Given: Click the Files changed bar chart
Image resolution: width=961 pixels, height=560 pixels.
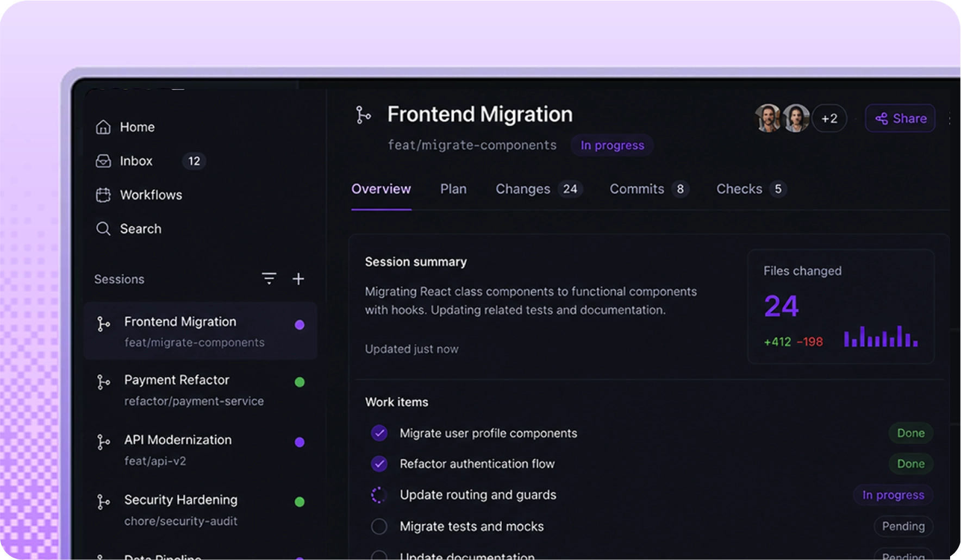Looking at the screenshot, I should (x=881, y=336).
